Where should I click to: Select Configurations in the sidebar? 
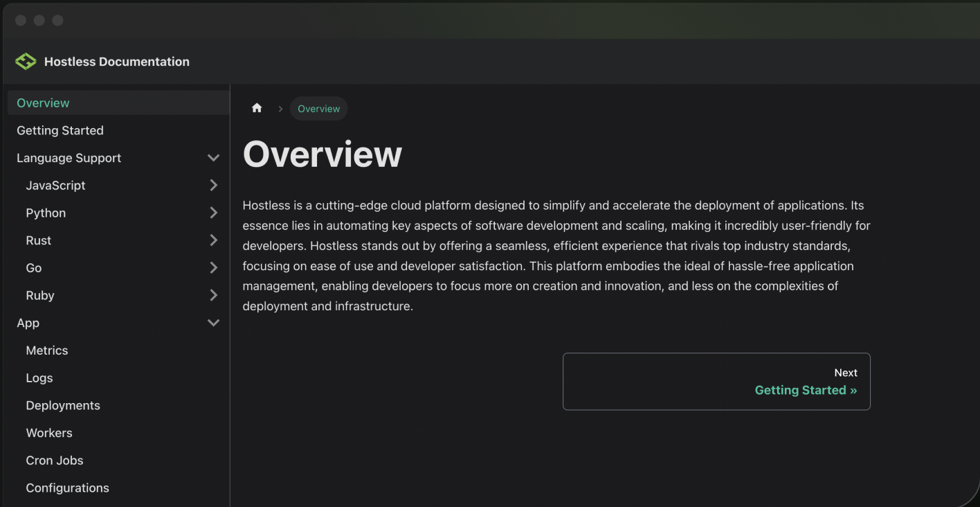(x=67, y=488)
